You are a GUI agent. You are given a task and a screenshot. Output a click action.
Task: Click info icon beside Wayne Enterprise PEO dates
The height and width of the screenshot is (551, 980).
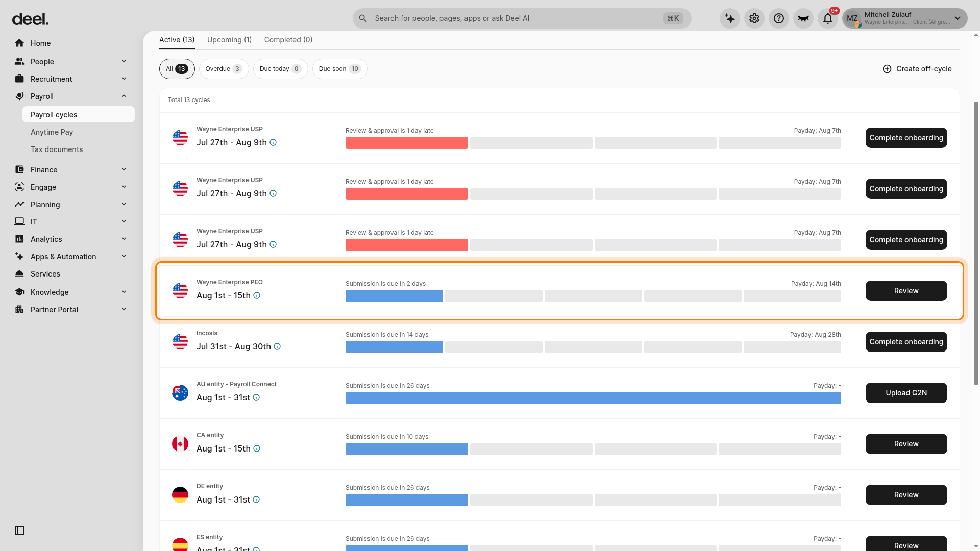tap(257, 295)
